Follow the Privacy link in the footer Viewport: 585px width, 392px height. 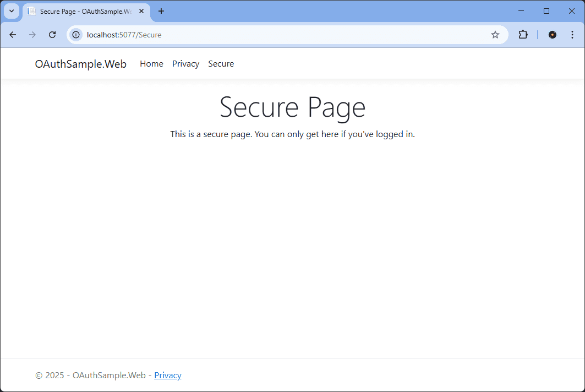coord(167,375)
